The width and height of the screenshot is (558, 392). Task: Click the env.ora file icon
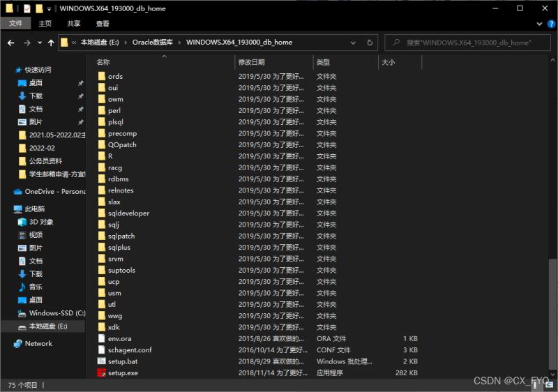pyautogui.click(x=102, y=338)
